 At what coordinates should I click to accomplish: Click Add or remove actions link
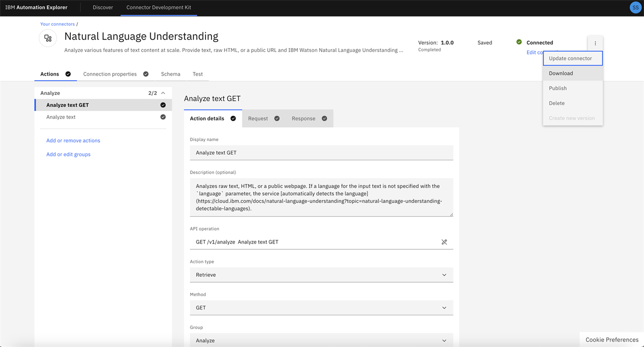click(x=73, y=141)
